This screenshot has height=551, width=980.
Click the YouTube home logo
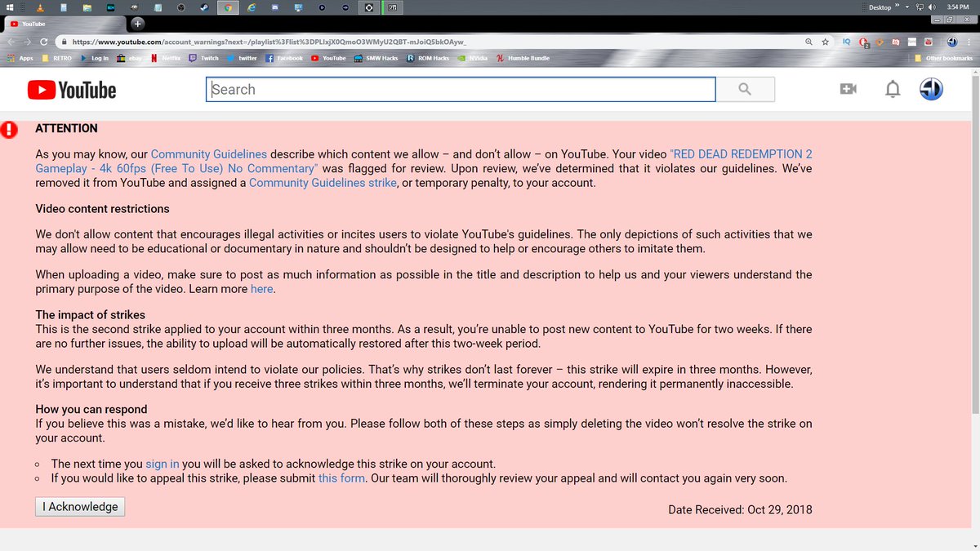pyautogui.click(x=72, y=90)
